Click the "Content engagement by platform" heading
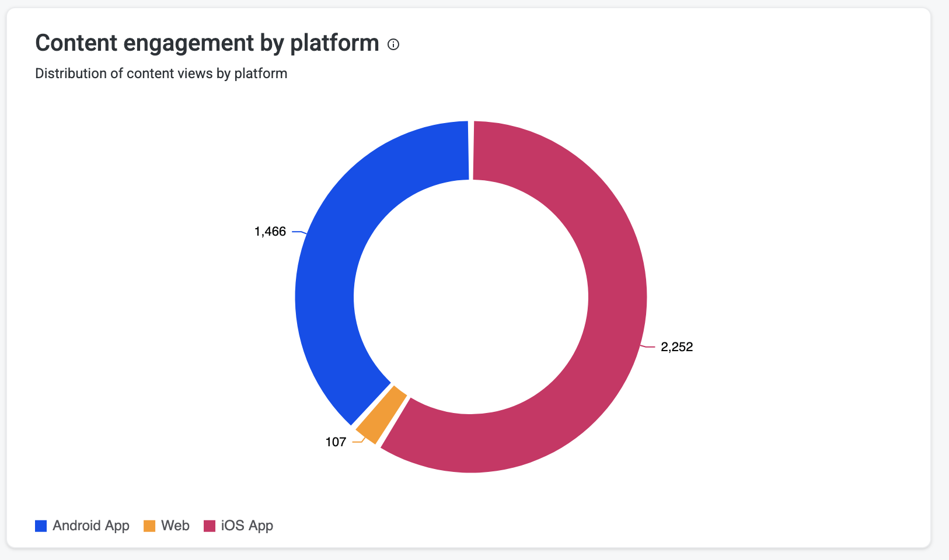Viewport: 949px width, 560px height. pyautogui.click(x=207, y=43)
